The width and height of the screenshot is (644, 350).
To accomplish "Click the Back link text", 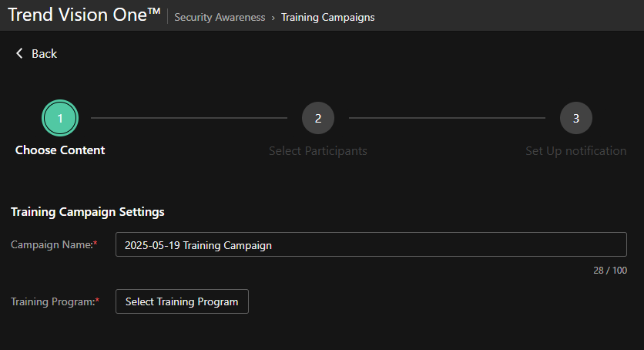I will tap(44, 53).
